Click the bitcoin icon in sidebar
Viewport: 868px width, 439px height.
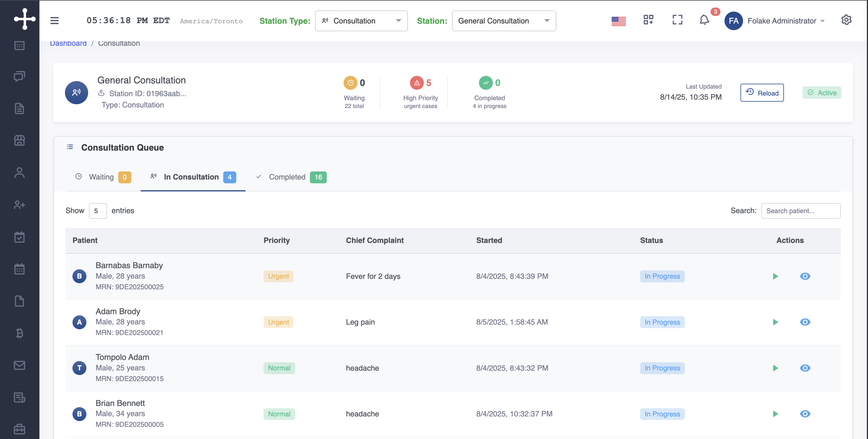point(19,333)
